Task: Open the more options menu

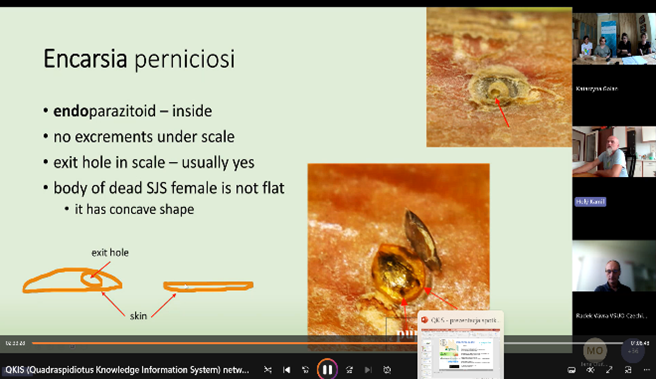Action: [x=647, y=370]
